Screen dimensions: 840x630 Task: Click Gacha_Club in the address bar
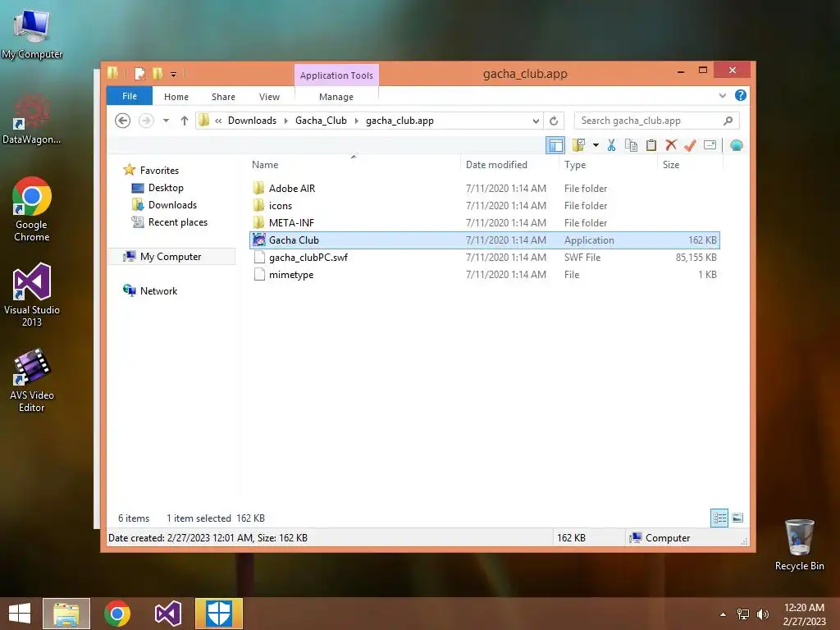[x=321, y=121]
